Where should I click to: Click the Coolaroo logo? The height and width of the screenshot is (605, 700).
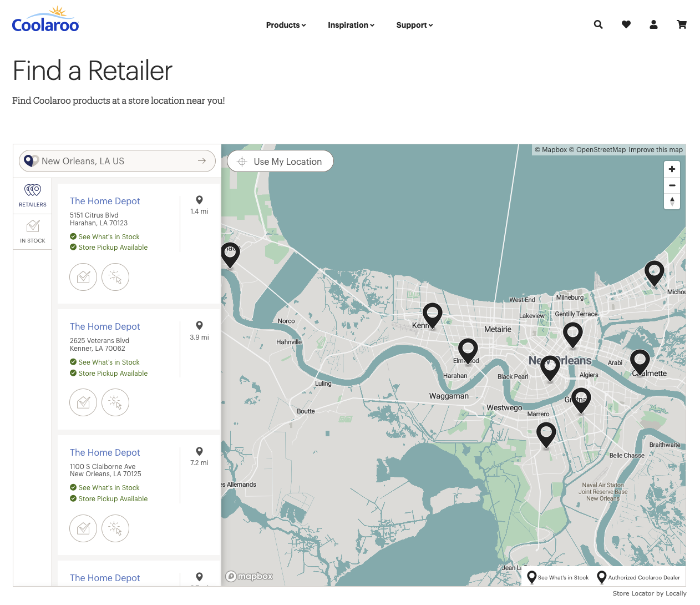point(45,20)
